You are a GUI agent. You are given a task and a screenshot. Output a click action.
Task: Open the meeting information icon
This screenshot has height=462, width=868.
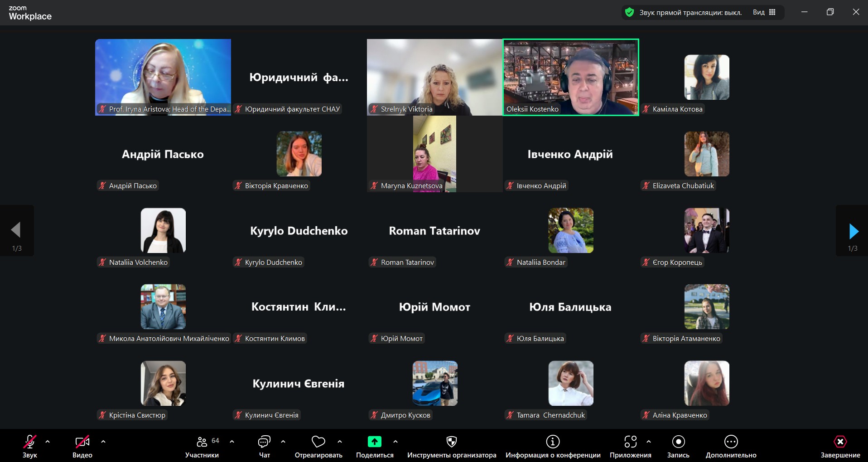pyautogui.click(x=553, y=442)
